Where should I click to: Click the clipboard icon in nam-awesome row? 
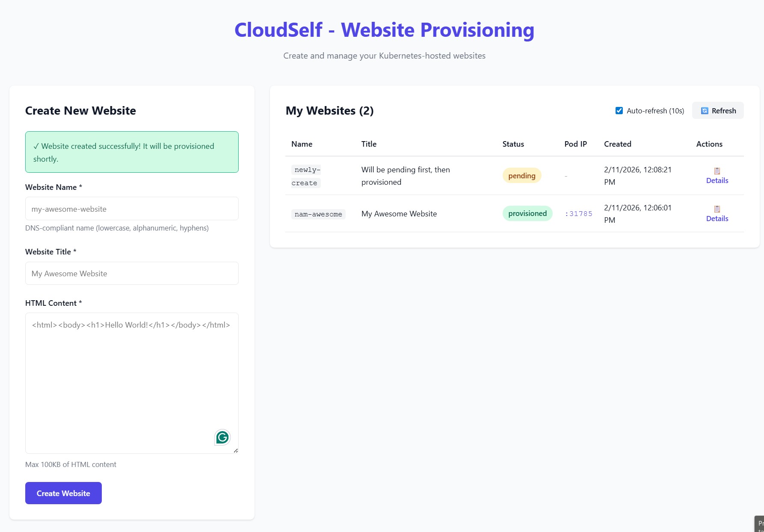(717, 209)
